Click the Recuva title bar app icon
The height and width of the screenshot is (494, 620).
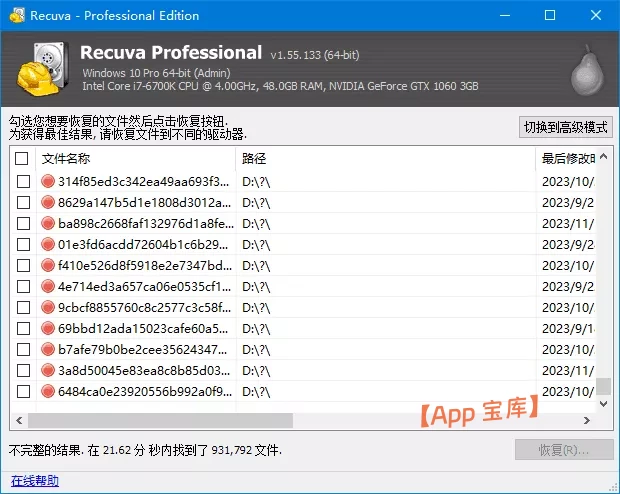coord(17,15)
